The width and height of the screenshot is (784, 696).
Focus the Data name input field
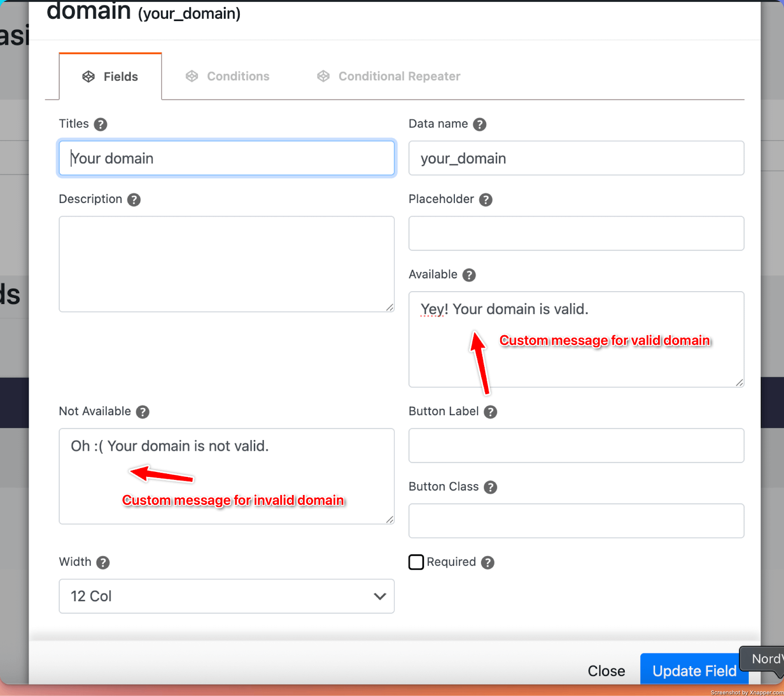[576, 158]
